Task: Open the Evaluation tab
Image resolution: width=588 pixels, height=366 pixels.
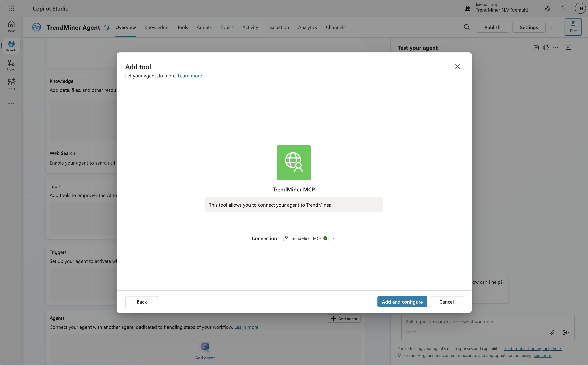Action: tap(278, 27)
